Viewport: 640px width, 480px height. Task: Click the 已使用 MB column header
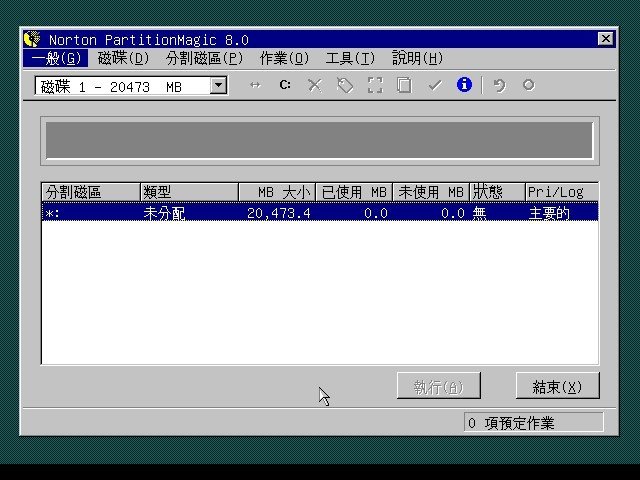(354, 192)
